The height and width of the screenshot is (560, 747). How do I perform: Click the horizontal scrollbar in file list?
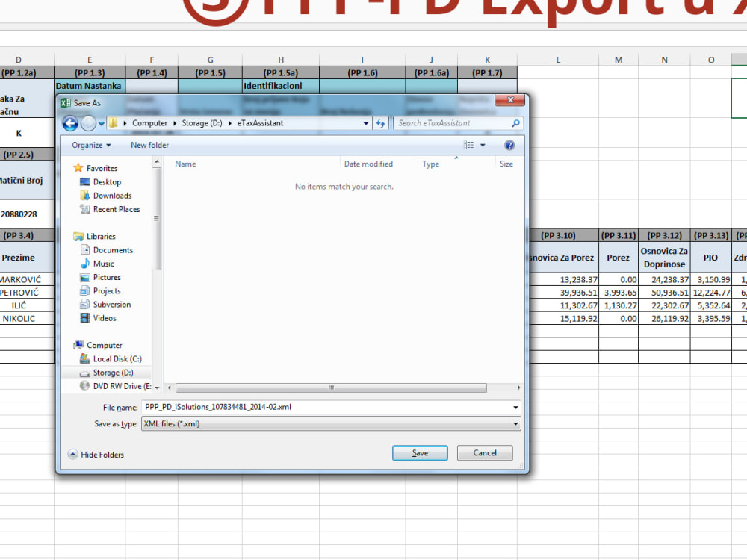click(331, 388)
